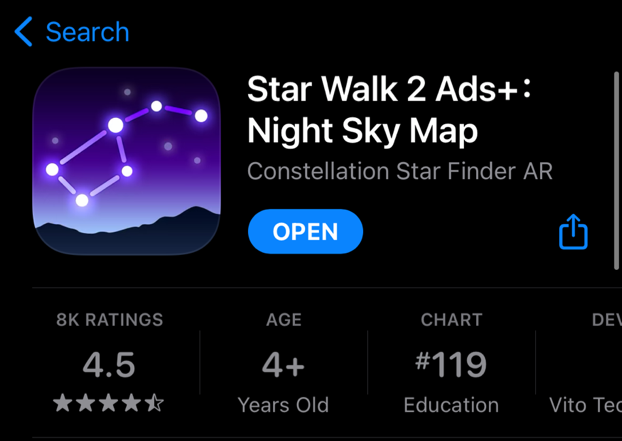Open the Vito Tech developer page
The image size is (622, 441).
pyautogui.click(x=586, y=405)
